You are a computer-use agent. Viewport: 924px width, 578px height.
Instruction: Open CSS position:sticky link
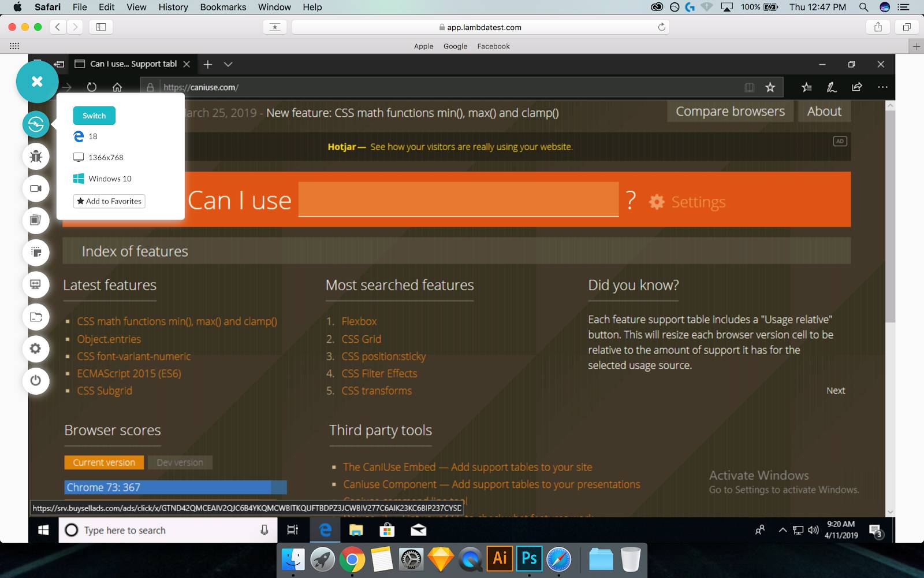[383, 357]
